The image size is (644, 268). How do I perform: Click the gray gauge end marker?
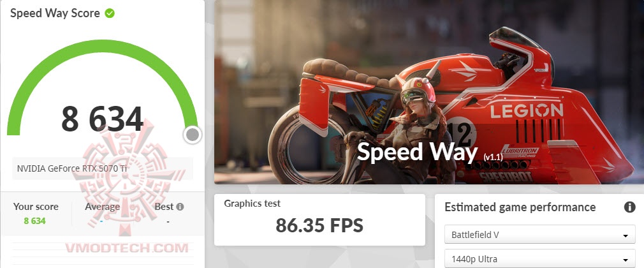[193, 135]
